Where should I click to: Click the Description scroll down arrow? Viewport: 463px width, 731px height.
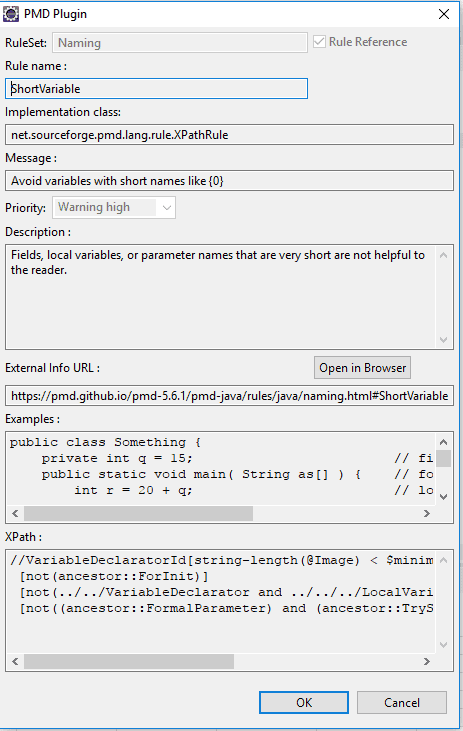coord(443,340)
